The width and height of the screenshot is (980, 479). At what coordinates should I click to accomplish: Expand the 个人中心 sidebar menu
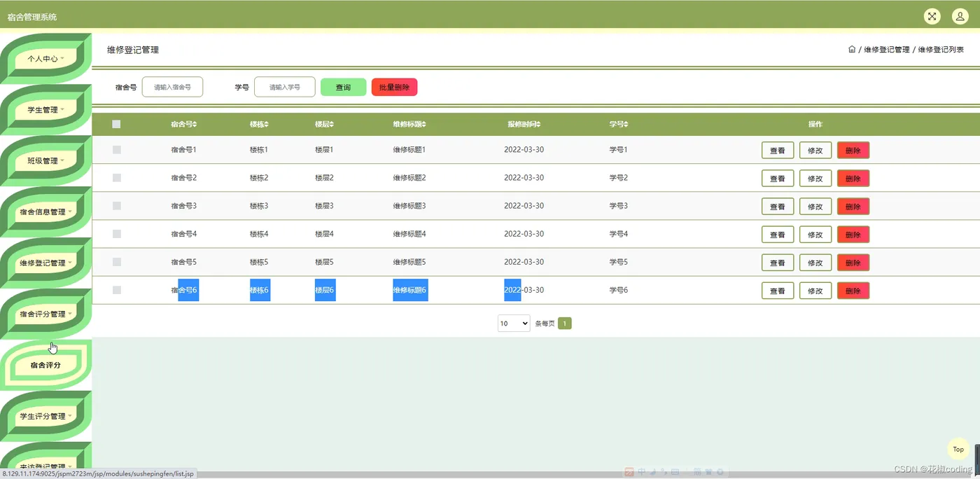[46, 59]
